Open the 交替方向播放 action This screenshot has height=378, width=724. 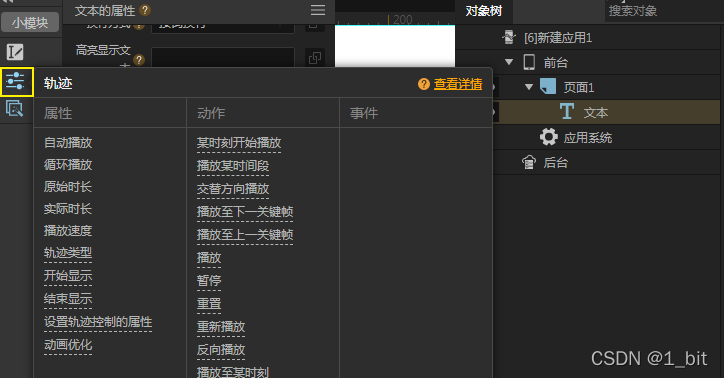click(233, 189)
